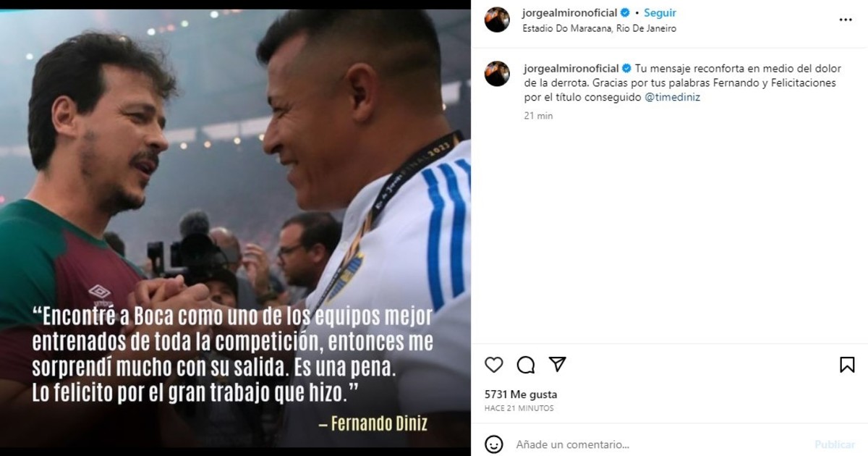Like the post with the heart icon
This screenshot has height=456, width=868.
(494, 365)
